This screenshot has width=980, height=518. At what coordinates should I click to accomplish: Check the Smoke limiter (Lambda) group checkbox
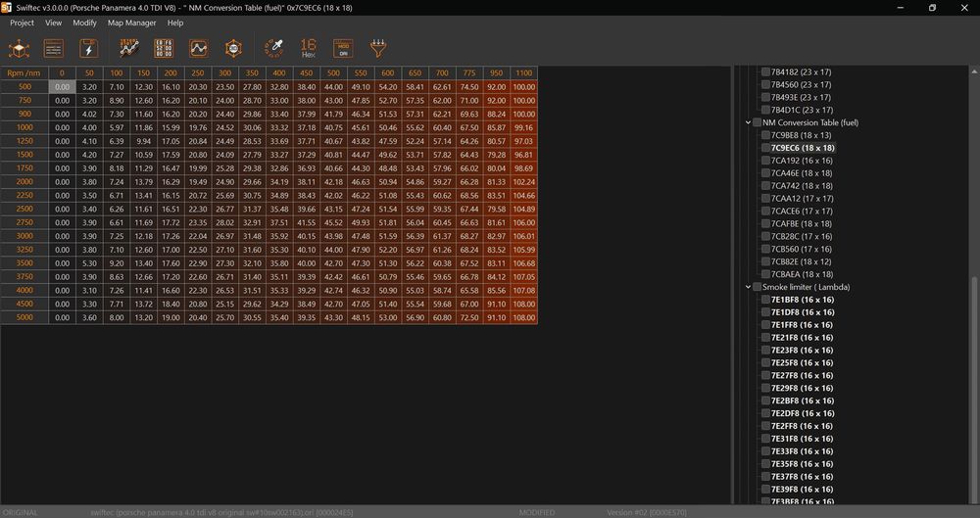point(757,287)
